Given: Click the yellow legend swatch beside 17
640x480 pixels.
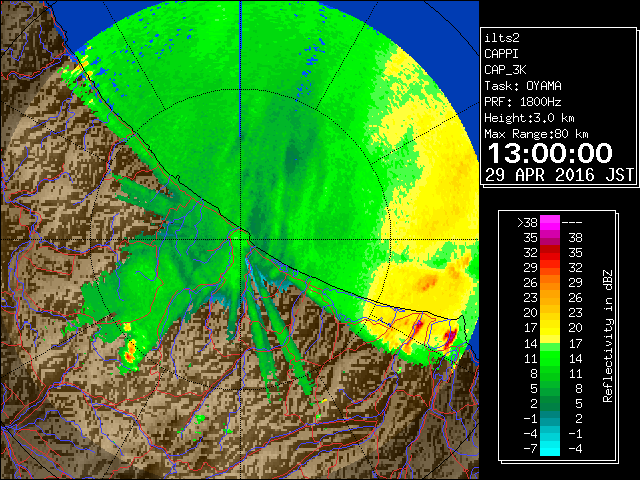Looking at the screenshot, I should coord(550,328).
